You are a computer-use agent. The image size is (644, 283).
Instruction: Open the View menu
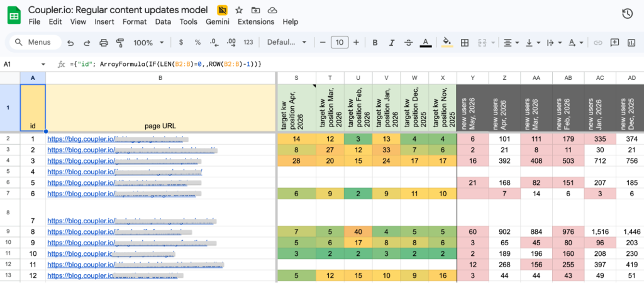[x=78, y=22]
